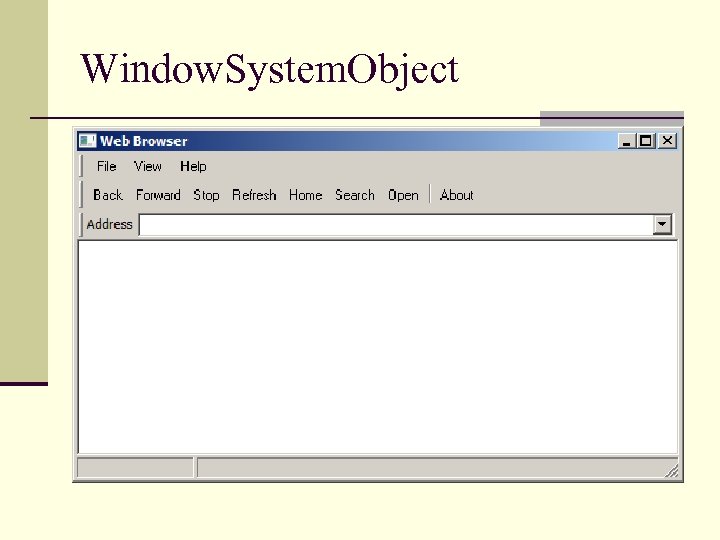The height and width of the screenshot is (540, 720).
Task: Click the Web Browser title text
Action: (x=144, y=141)
